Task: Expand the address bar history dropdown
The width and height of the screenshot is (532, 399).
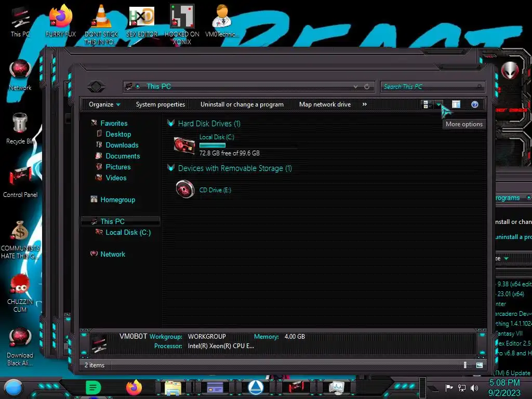Action: (355, 87)
